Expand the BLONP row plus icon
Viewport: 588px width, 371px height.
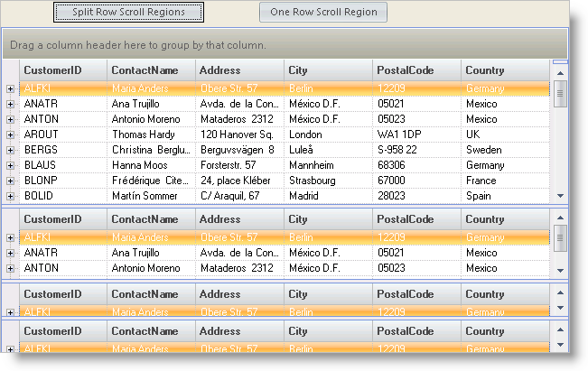coord(10,181)
